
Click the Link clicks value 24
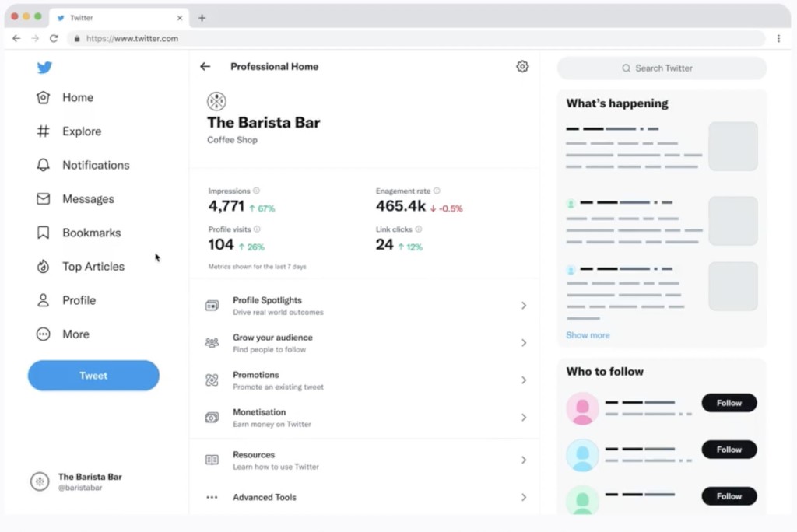[x=384, y=244]
